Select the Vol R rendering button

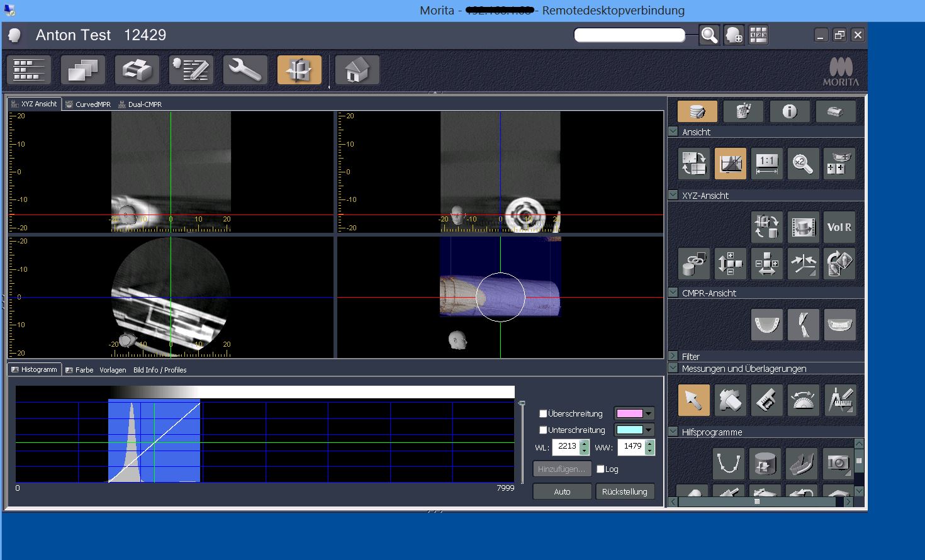coord(839,227)
